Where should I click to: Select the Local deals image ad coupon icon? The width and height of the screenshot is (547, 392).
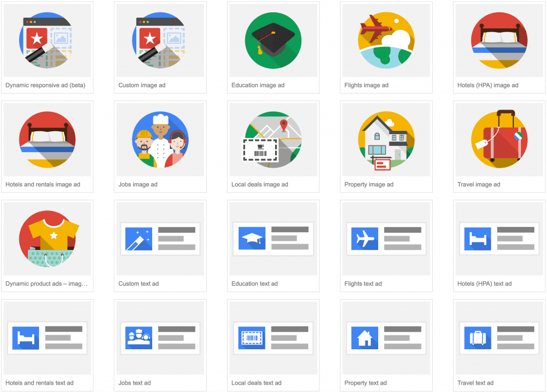(x=273, y=139)
